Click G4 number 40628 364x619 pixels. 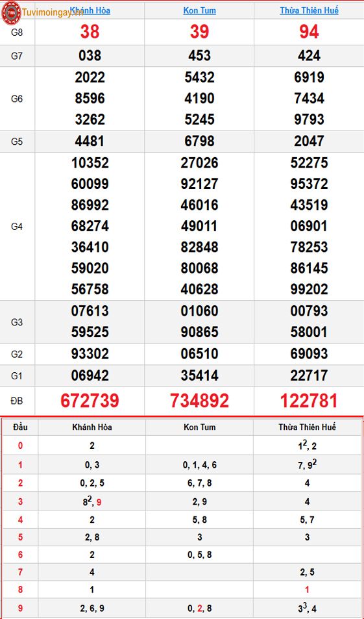click(200, 290)
